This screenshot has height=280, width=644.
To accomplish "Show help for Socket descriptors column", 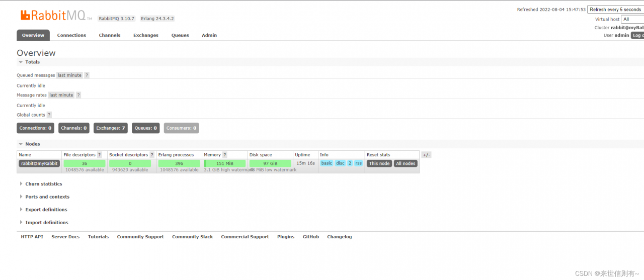I will tap(152, 155).
